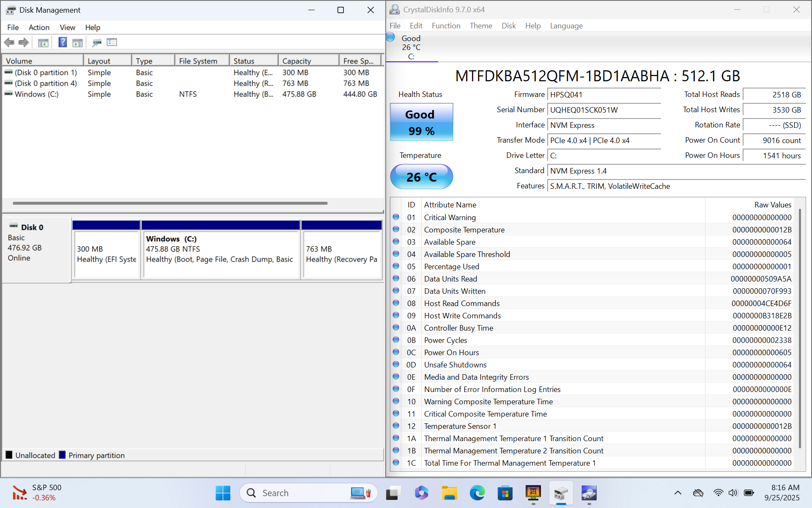
Task: Open the Theme menu in CrystalDiskInfo
Action: coord(481,26)
